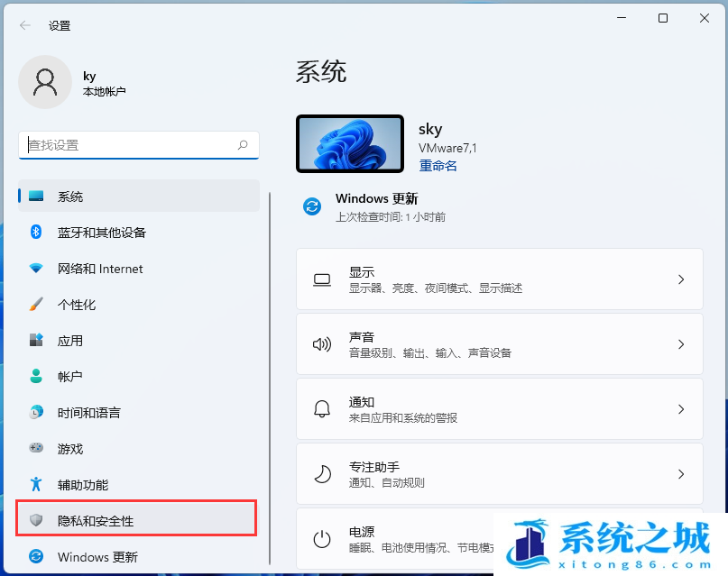Select 系统 in the sidebar
The image size is (728, 576).
70,197
